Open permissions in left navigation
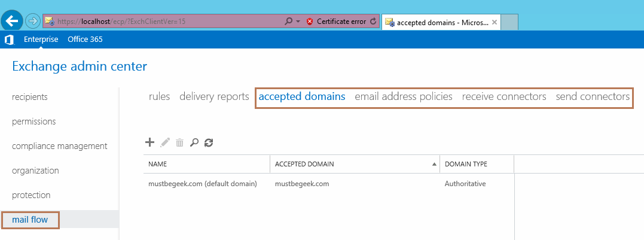Screen dimensions: 644x240 [x=33, y=121]
